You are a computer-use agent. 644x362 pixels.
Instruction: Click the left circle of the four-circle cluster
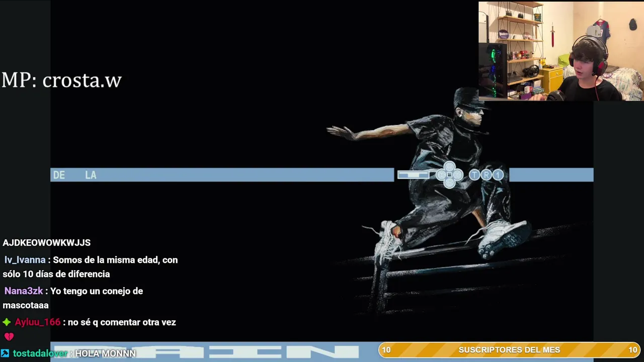point(442,175)
